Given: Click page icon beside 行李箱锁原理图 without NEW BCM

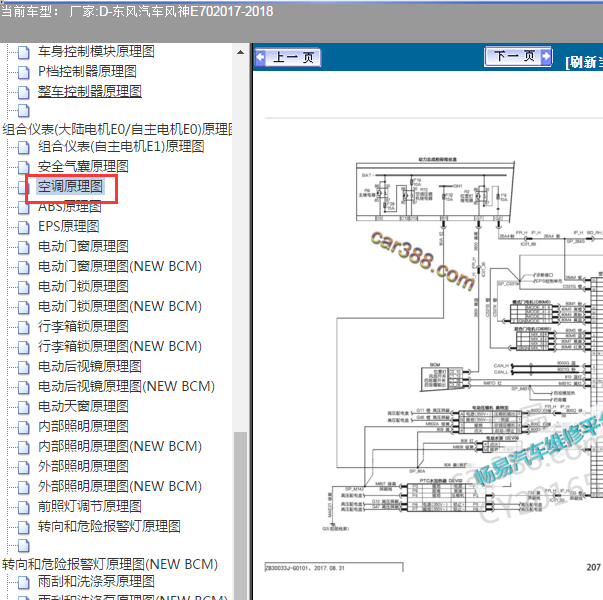Looking at the screenshot, I should (23, 328).
